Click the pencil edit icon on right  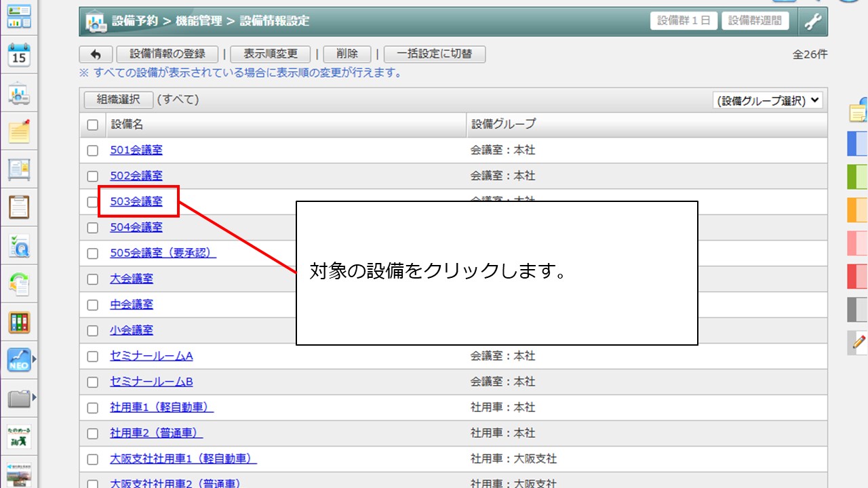pyautogui.click(x=858, y=343)
